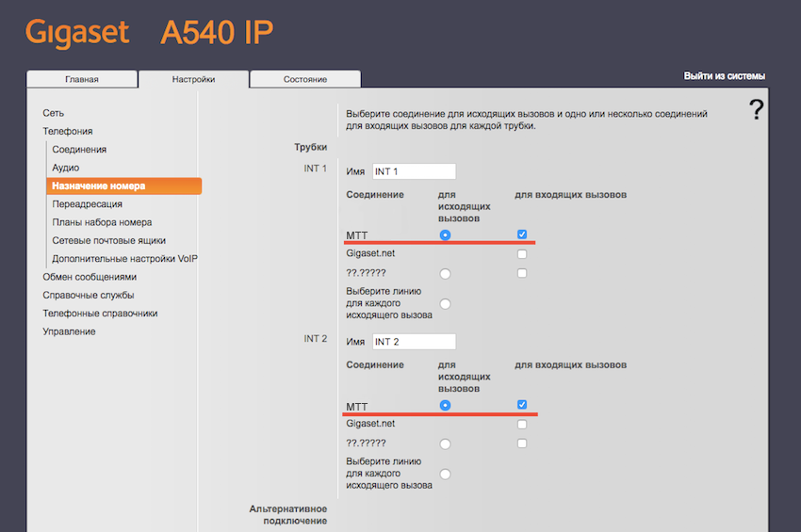
Task: Click the INT 1 name input field
Action: 414,171
